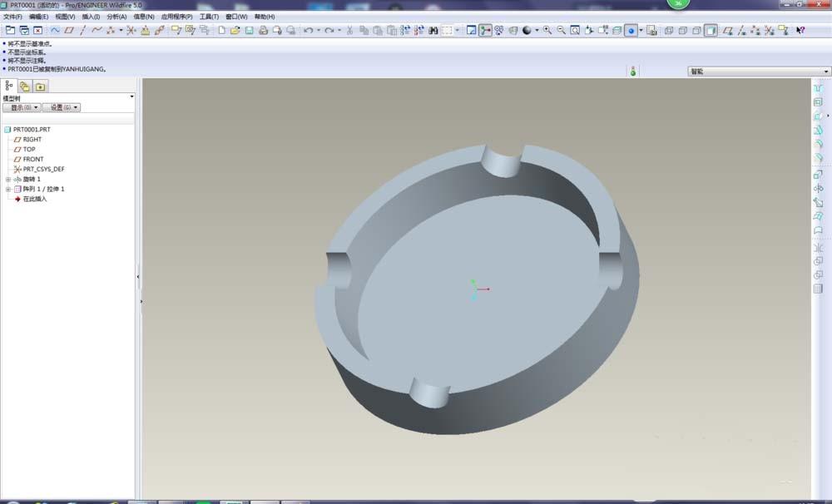Open the 文件(F) menu
The width and height of the screenshot is (832, 504).
click(x=12, y=16)
